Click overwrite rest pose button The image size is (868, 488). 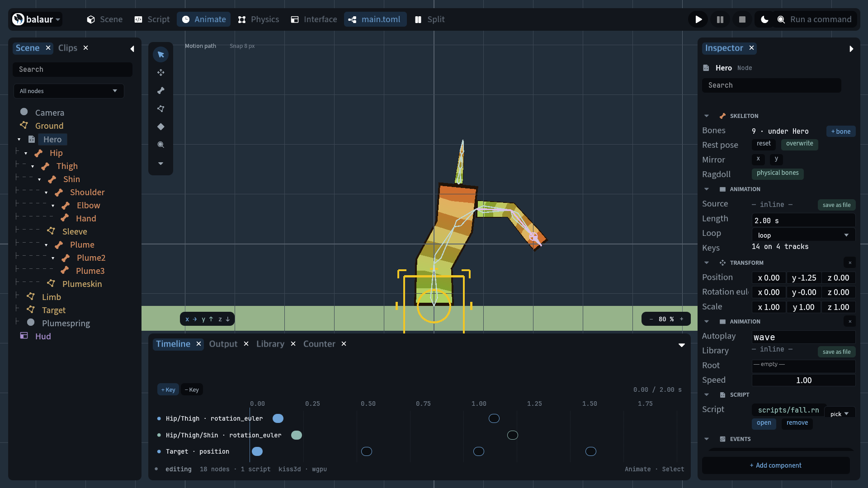click(x=799, y=144)
